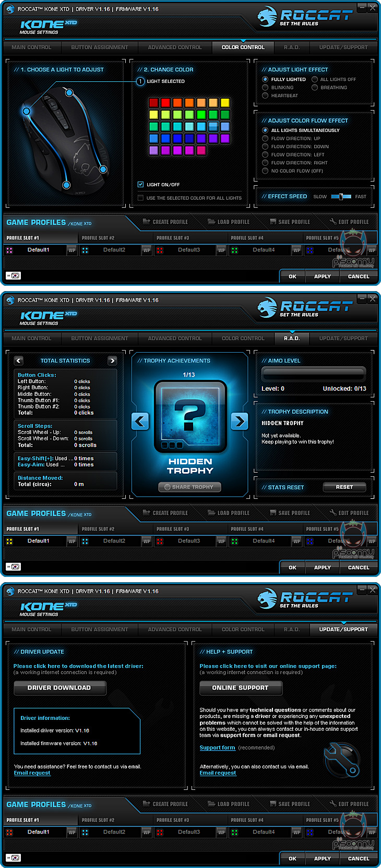The image size is (381, 868).
Task: Click the Load Profile icon in Update/Support window
Action: tap(211, 804)
